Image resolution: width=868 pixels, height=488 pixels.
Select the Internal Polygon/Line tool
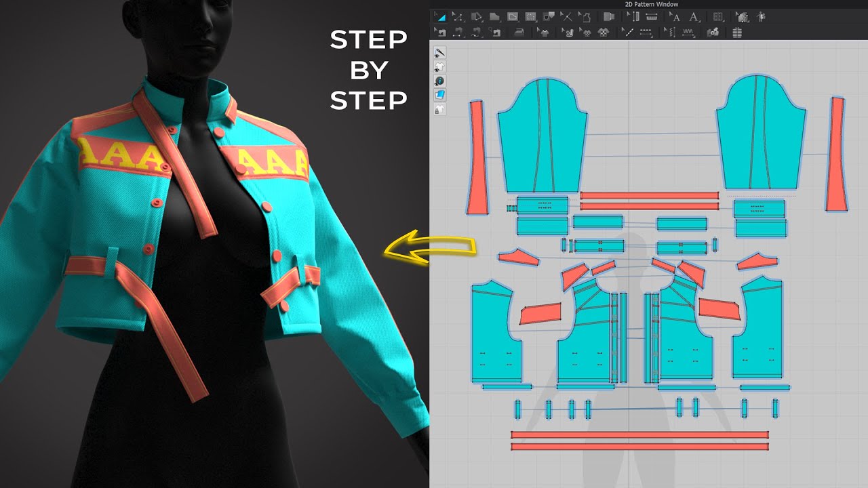513,17
